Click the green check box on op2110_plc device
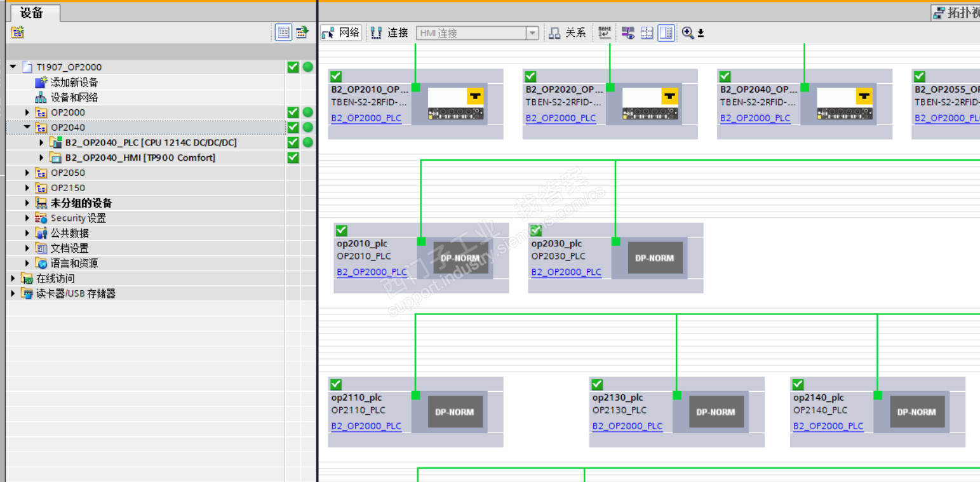Viewport: 980px width, 482px height. [x=337, y=384]
